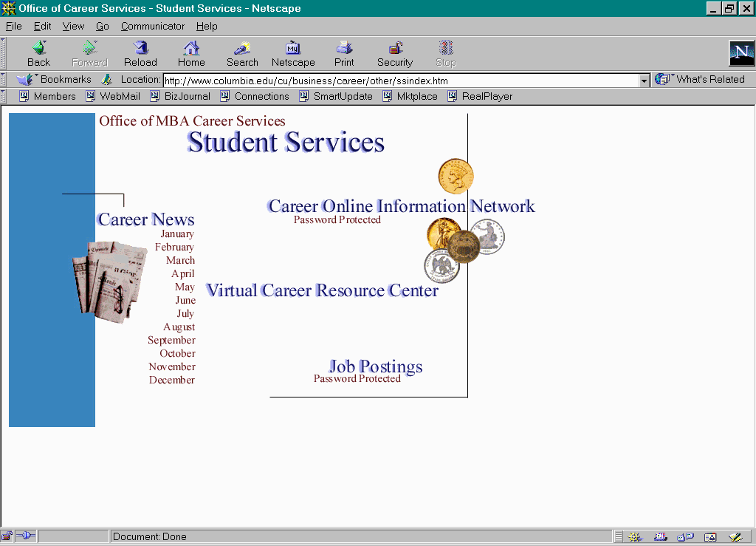The image size is (756, 546).
Task: Click the Back navigation arrow icon
Action: pos(38,49)
